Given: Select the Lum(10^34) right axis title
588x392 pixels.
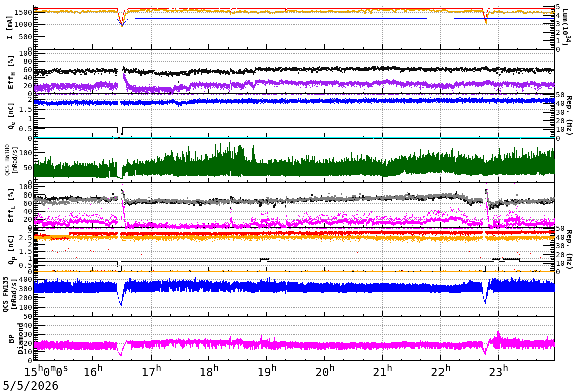Looking at the screenshot, I should 566,27.
